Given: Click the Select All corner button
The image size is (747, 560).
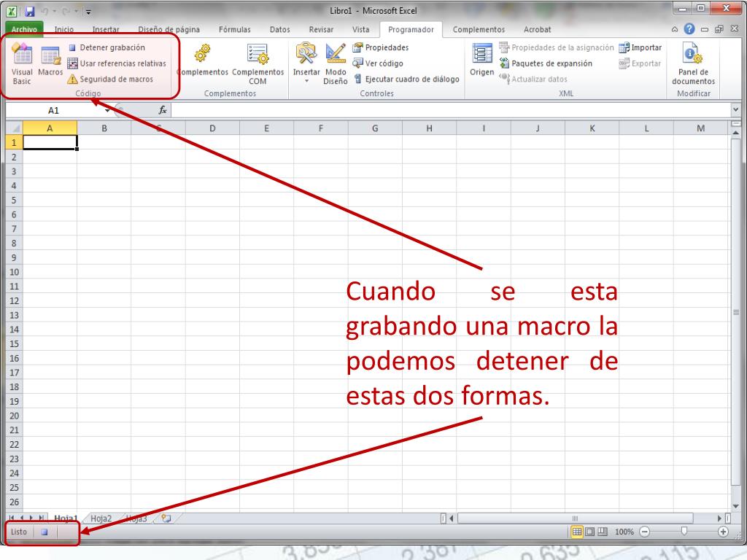Looking at the screenshot, I should [x=15, y=128].
